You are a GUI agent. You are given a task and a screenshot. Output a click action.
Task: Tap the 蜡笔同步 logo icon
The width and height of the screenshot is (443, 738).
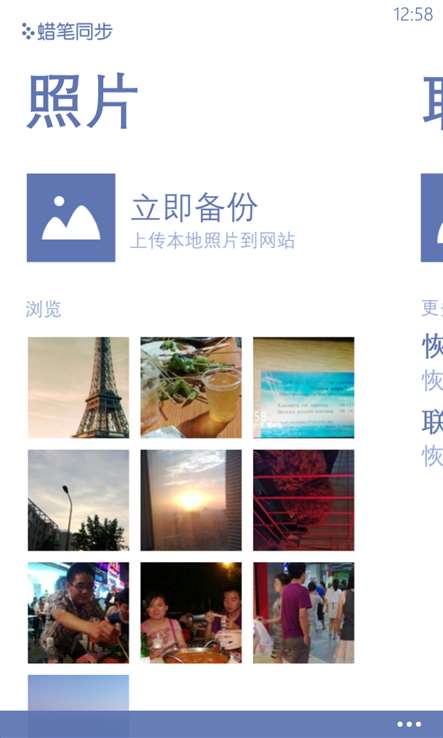[28, 31]
